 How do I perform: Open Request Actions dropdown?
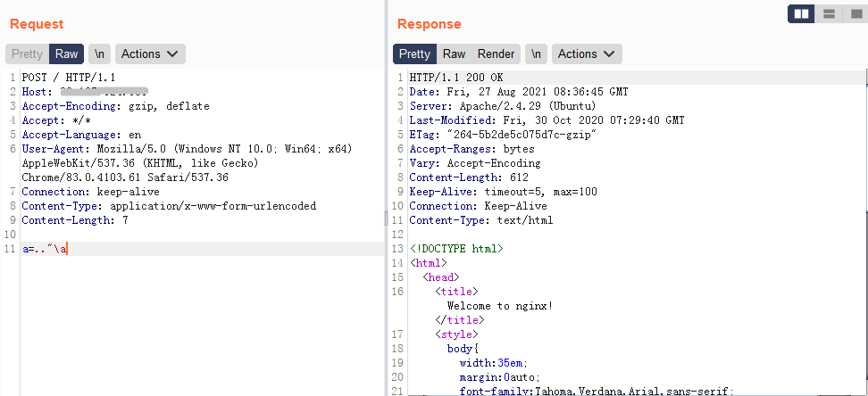pos(150,54)
